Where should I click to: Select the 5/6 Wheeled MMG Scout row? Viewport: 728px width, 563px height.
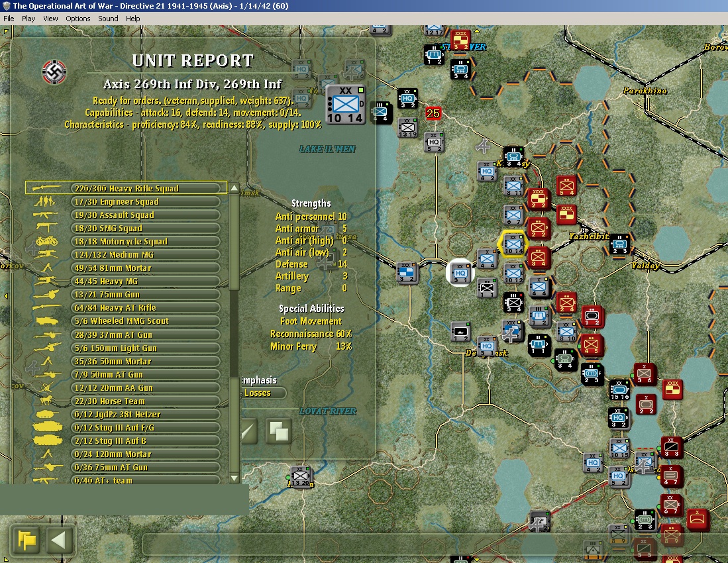(x=145, y=321)
